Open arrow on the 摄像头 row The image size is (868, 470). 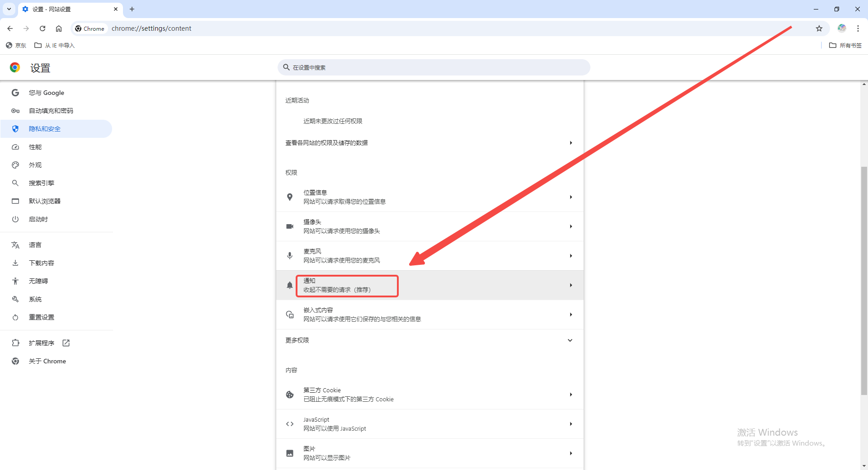571,226
